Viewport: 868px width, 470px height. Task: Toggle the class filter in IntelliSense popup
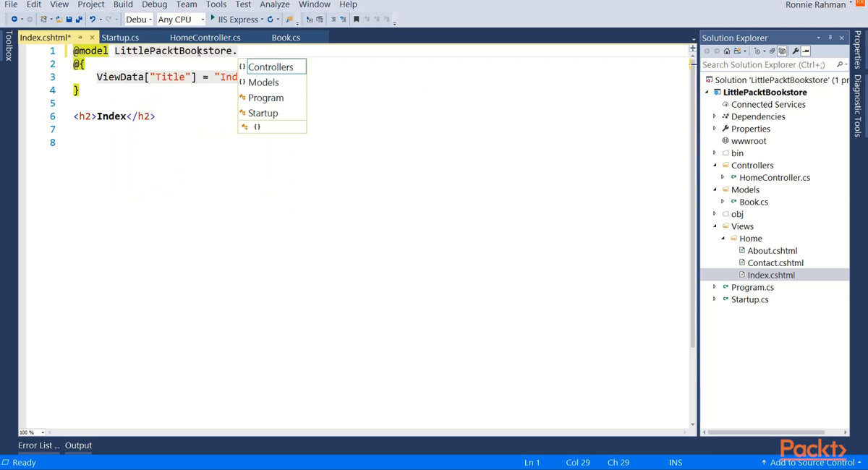[244, 127]
